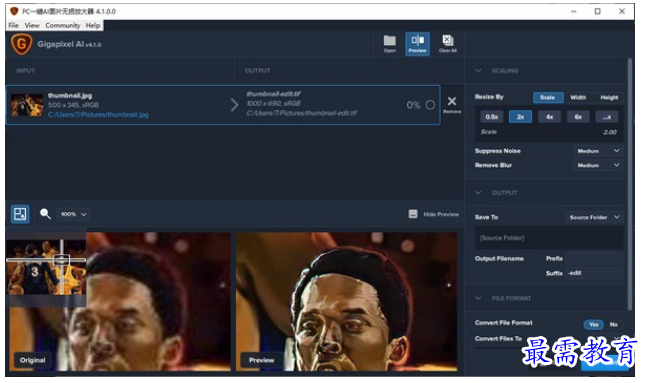This screenshot has width=646, height=383.
Task: Open the Remove Blur dropdown
Action: (598, 165)
